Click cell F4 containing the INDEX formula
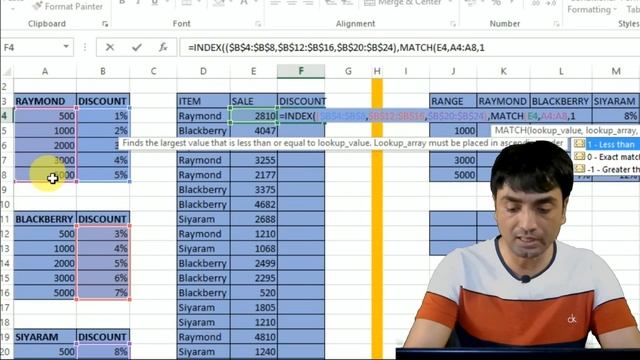This screenshot has width=640, height=360. tap(301, 116)
